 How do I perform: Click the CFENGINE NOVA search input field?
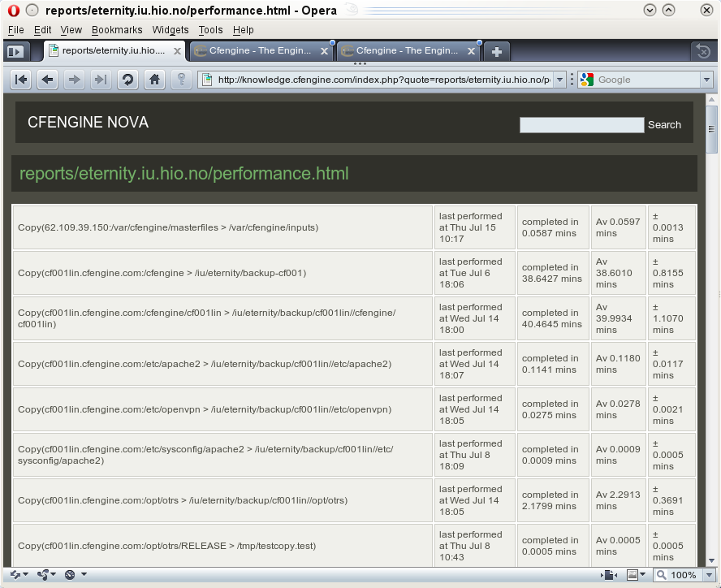pos(581,125)
